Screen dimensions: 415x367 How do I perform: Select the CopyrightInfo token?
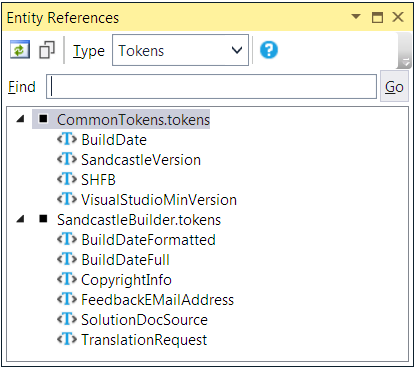pos(126,280)
